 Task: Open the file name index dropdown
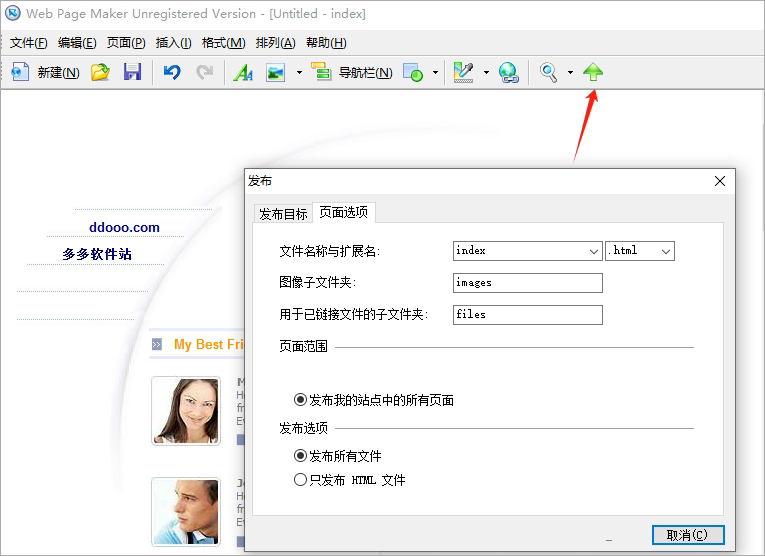(594, 251)
